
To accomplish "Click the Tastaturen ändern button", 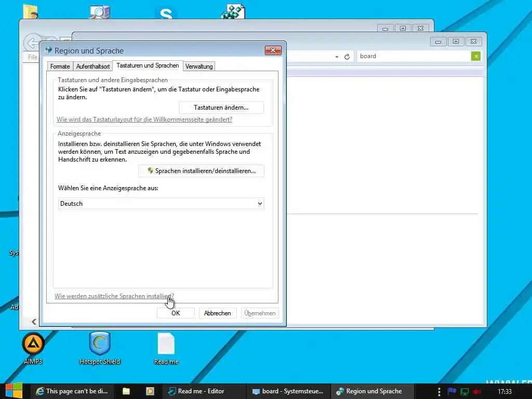I will tap(221, 108).
